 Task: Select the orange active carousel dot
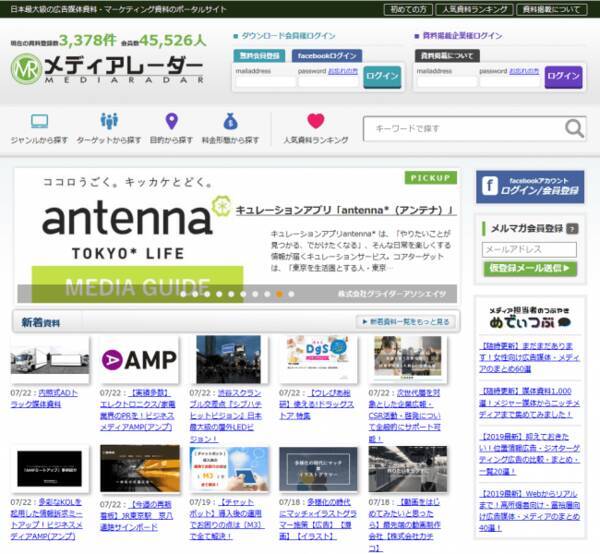[279, 294]
